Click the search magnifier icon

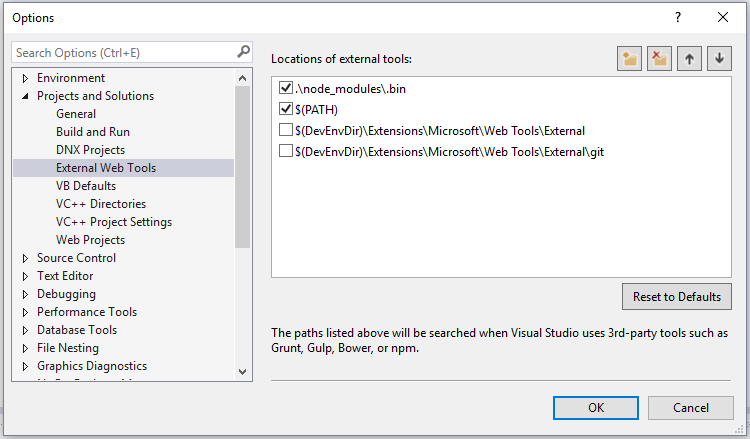point(243,52)
